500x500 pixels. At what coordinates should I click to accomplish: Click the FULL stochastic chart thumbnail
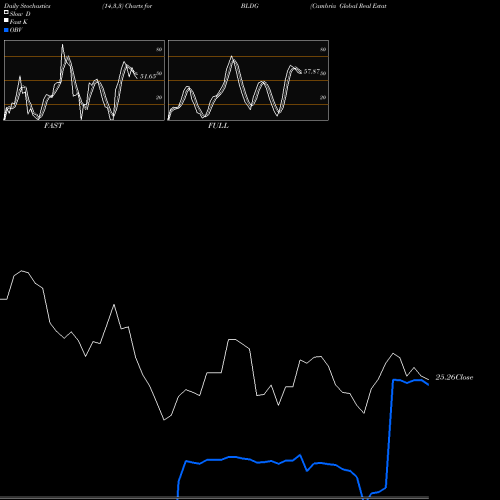click(x=248, y=80)
